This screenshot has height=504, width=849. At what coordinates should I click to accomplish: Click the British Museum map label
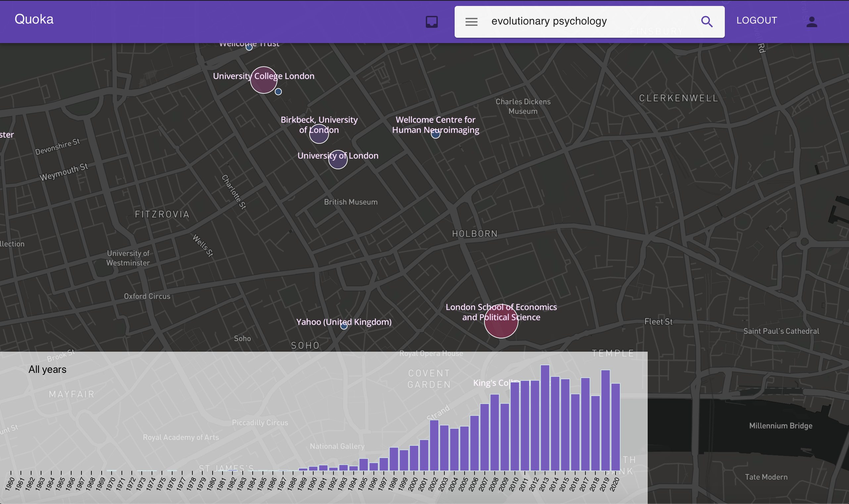click(350, 202)
